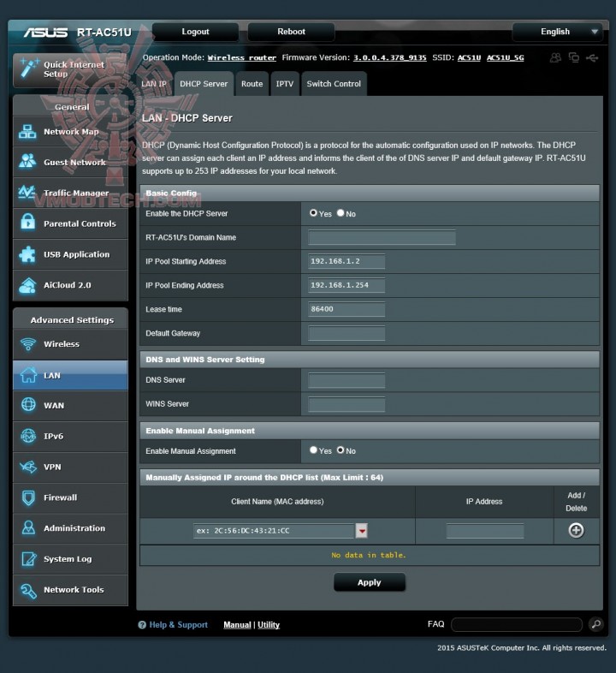
Task: Switch to the Route tab
Action: pos(252,84)
